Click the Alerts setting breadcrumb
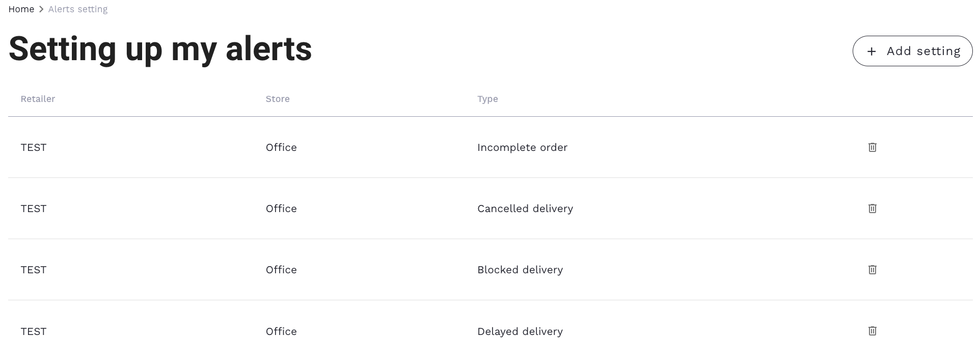This screenshot has width=980, height=362. tap(78, 9)
